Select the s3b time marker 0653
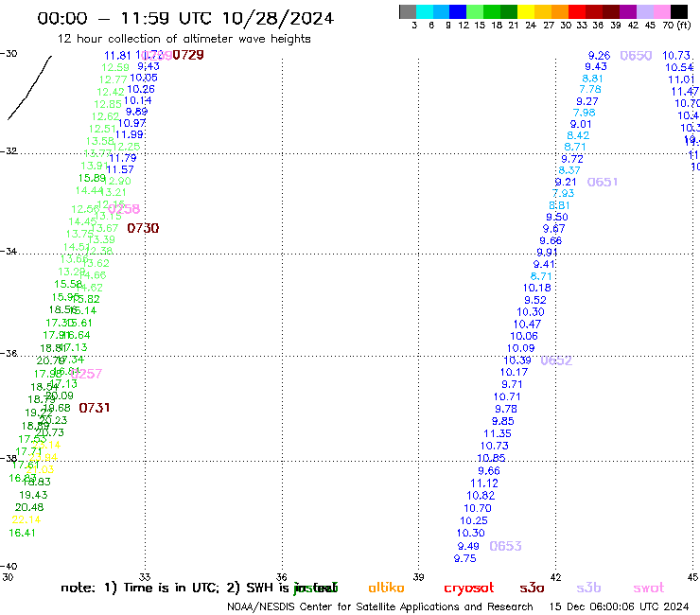 coord(505,546)
